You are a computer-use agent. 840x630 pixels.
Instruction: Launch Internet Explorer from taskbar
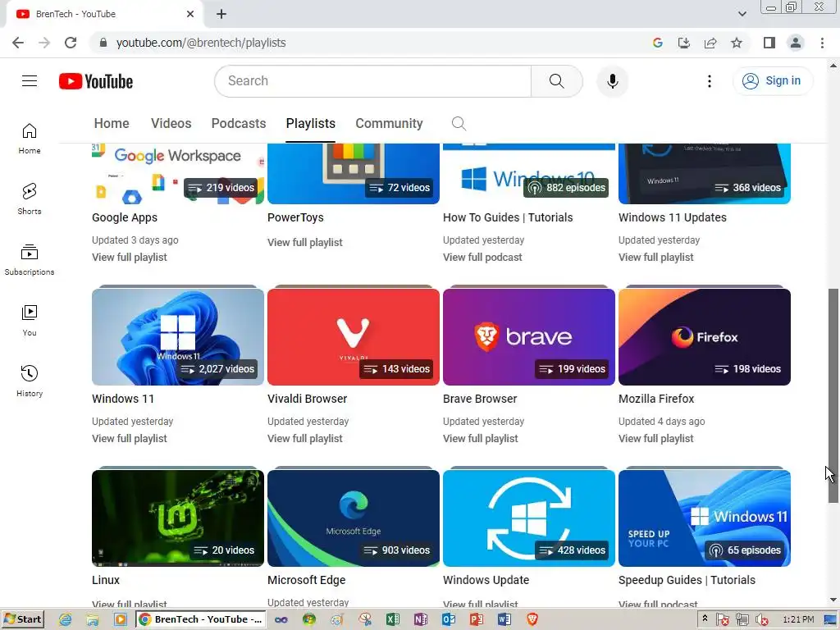point(65,619)
